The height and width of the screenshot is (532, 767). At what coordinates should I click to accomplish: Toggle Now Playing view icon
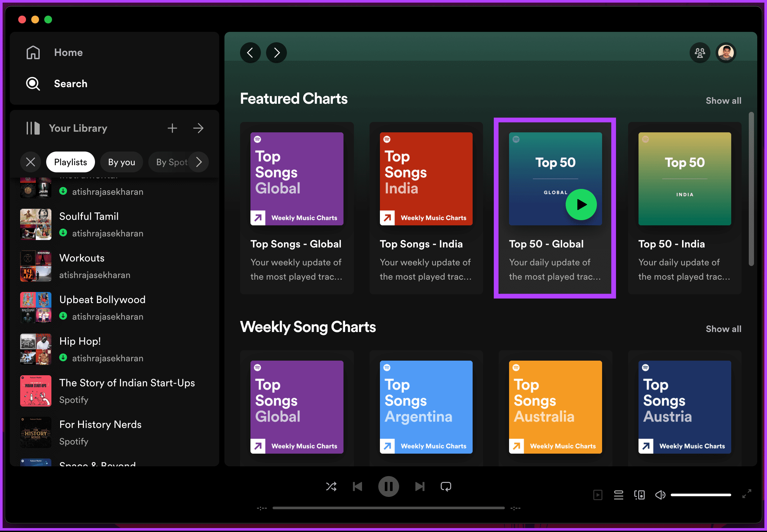pyautogui.click(x=598, y=495)
